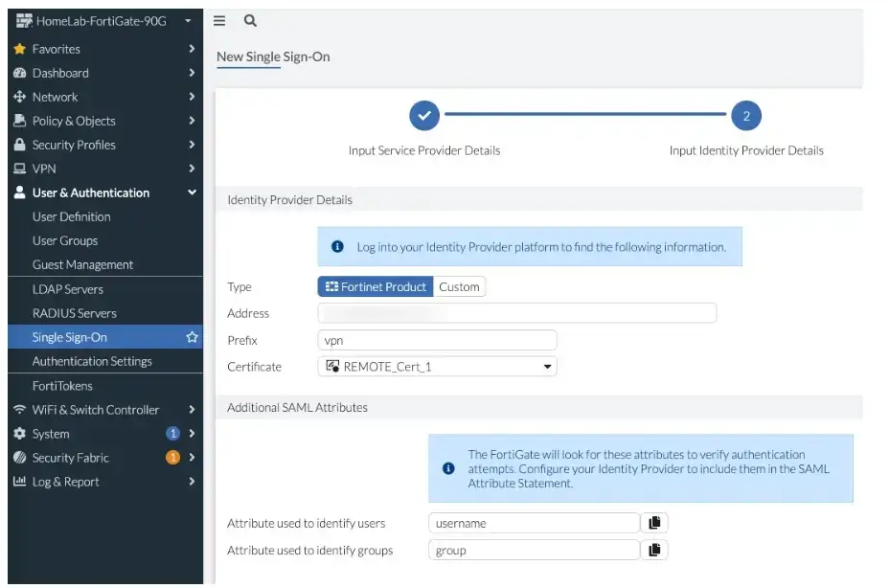Click the VPN laptop icon
This screenshot has height=588, width=890.
(x=19, y=169)
